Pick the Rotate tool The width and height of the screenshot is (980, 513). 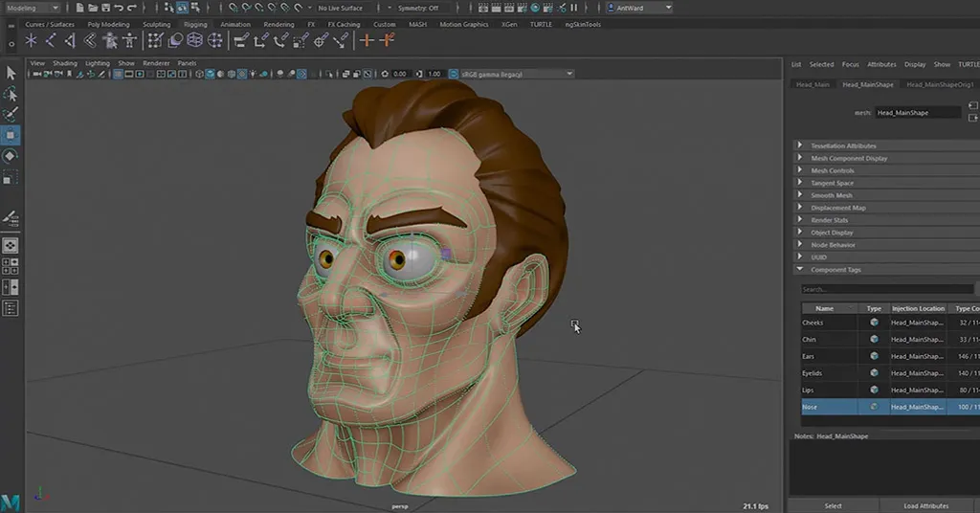coord(11,156)
